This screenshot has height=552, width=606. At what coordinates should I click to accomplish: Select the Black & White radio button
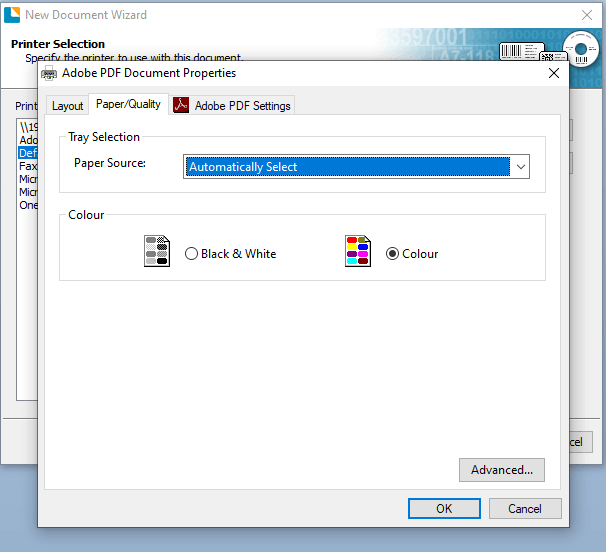click(x=230, y=254)
